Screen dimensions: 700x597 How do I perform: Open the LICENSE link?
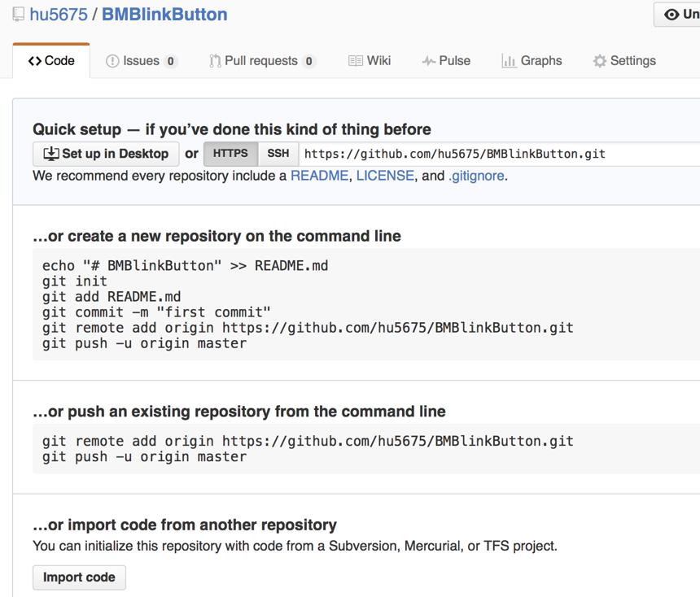click(x=385, y=176)
